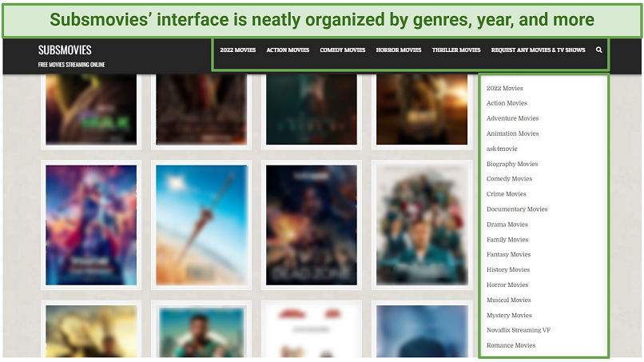Viewport: 644px width, 362px height.
Task: Open Crime Movies category link
Action: 507,194
